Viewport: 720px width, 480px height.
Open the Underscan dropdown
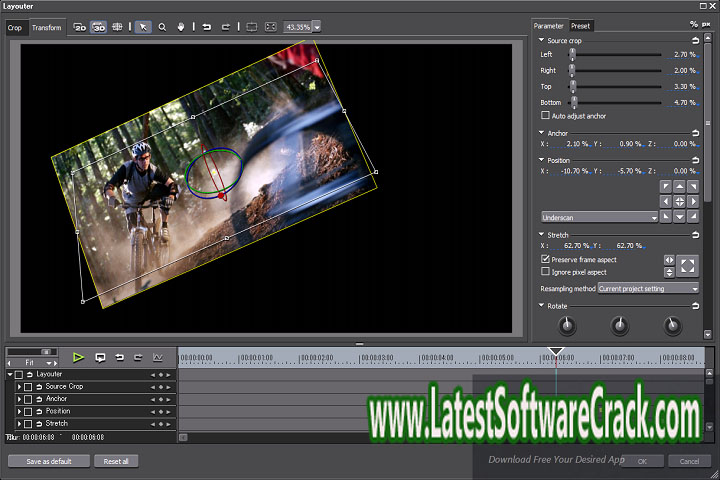(600, 217)
